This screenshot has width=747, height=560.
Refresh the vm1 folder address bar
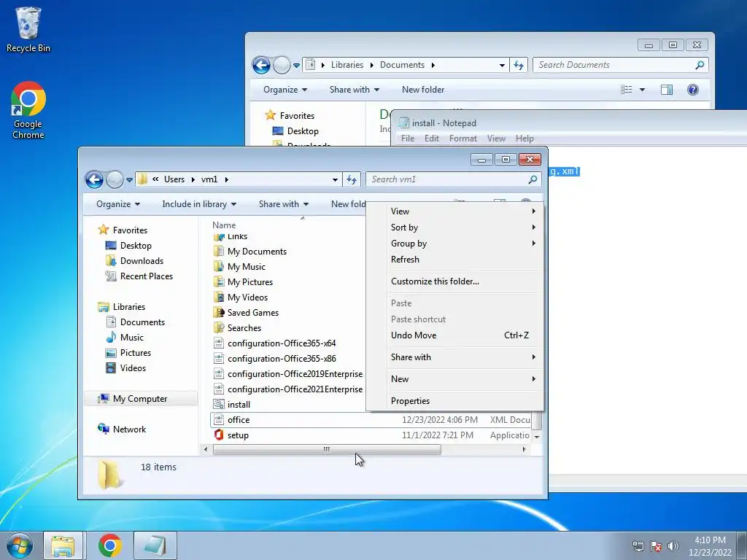[352, 179]
